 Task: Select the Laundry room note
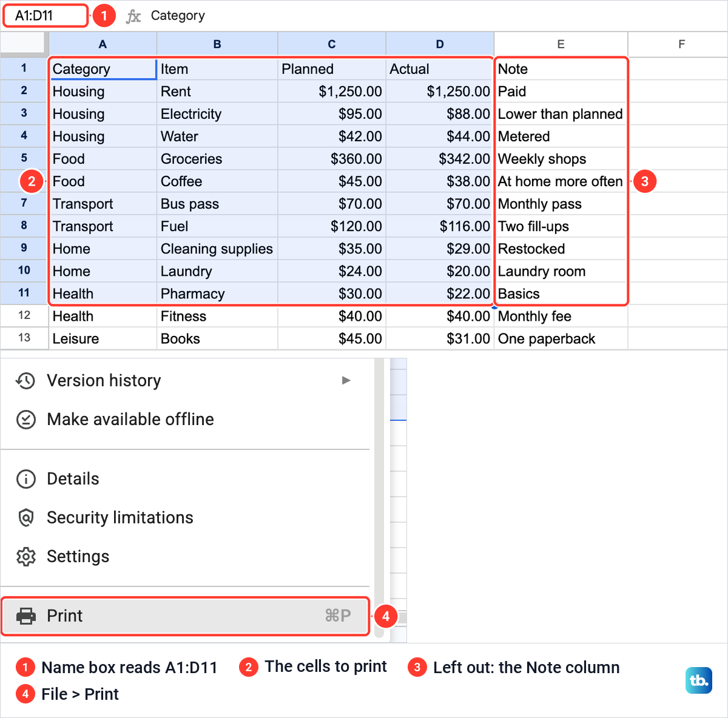click(561, 270)
